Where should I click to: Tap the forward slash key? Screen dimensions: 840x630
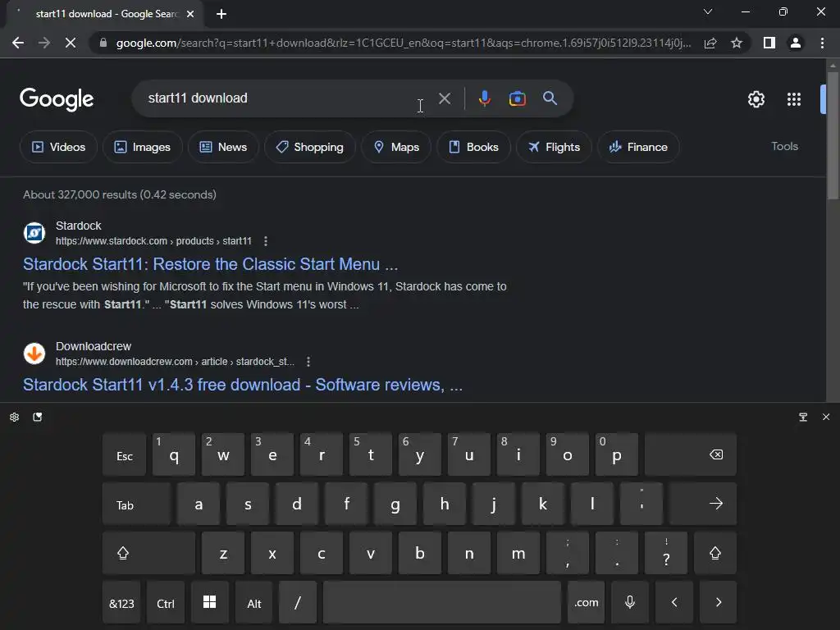(x=298, y=603)
